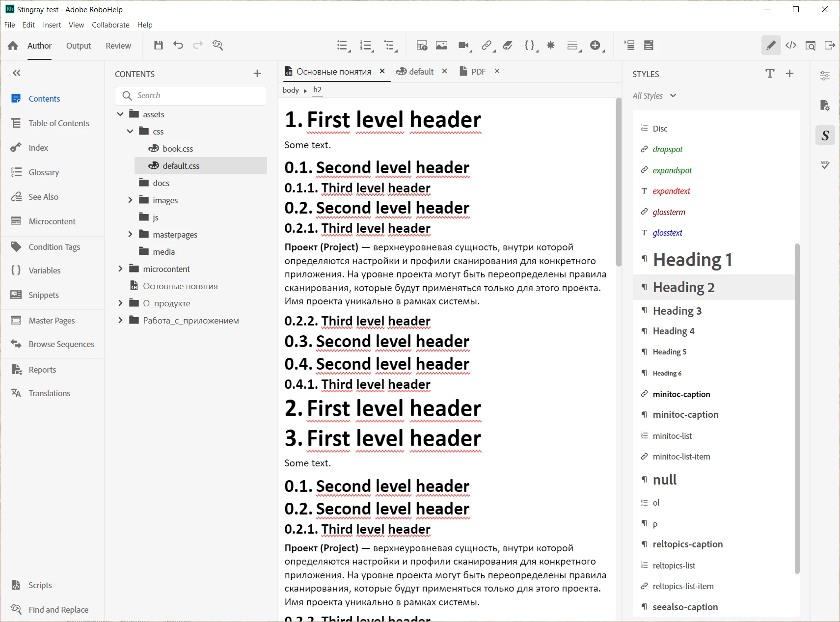Click the h2 breadcrumb tag

[x=317, y=90]
